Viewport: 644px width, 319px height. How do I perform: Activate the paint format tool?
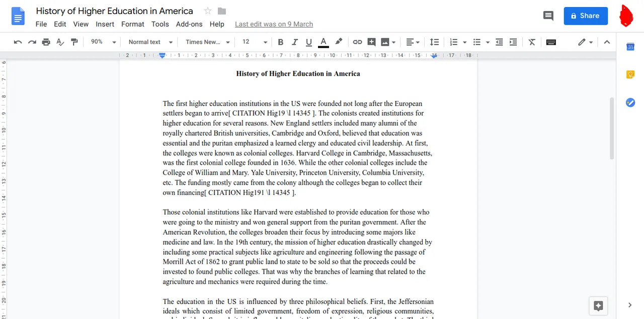[x=74, y=42]
